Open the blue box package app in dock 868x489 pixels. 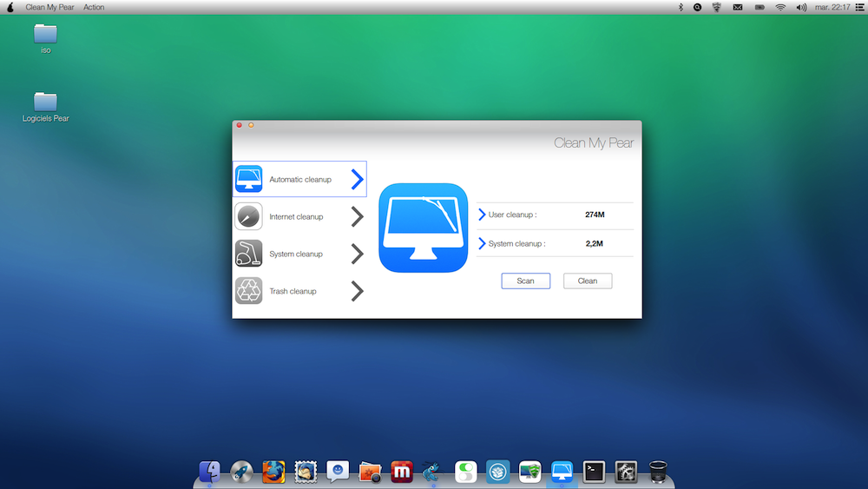point(497,472)
